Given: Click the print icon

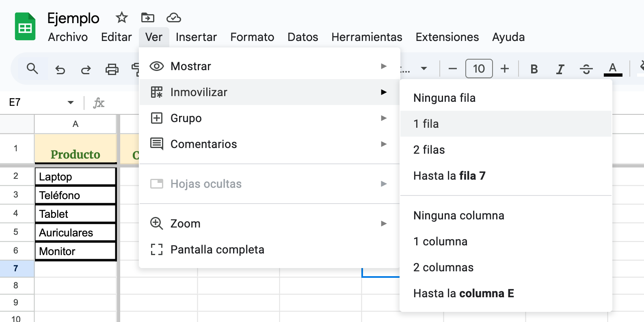Looking at the screenshot, I should click(112, 70).
